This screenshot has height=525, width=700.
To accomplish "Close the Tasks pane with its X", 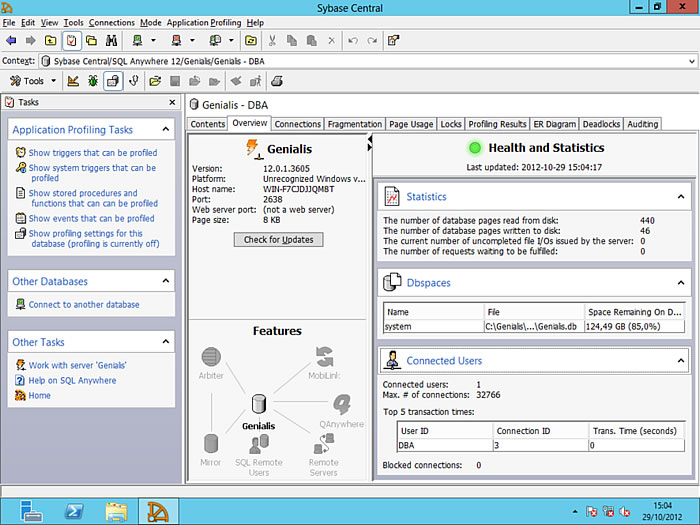I will (172, 102).
